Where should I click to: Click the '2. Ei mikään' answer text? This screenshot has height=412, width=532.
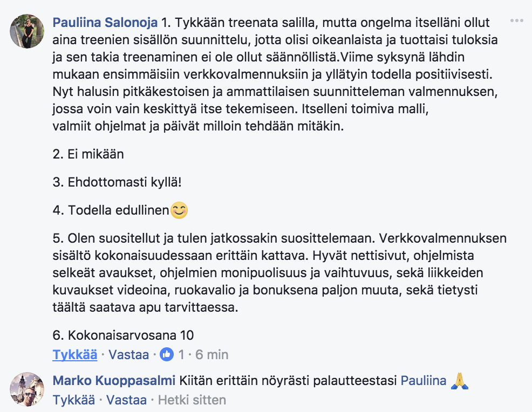[x=88, y=154]
